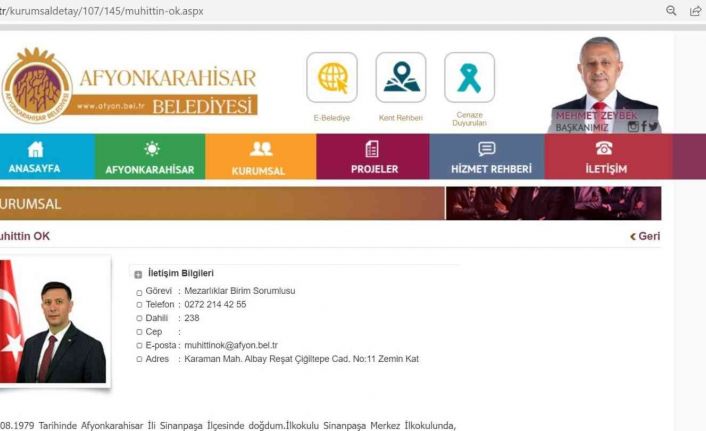Click phone number 0272 214 42 55
Screen dimensions: 706x431
click(x=215, y=305)
